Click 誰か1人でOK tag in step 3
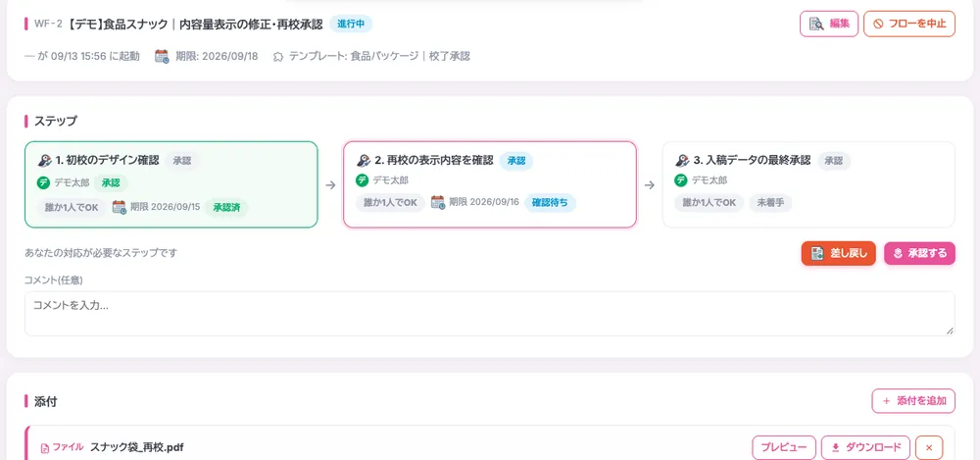980x460 pixels. 710,203
